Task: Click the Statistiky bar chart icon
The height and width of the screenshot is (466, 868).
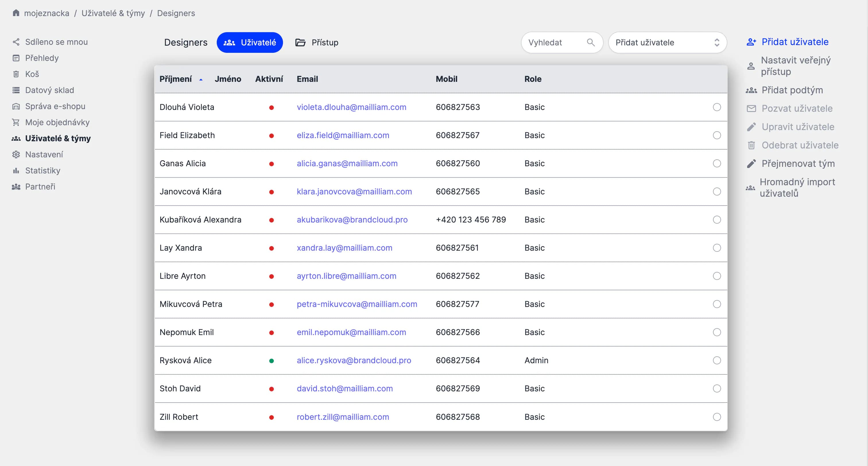Action: 16,171
